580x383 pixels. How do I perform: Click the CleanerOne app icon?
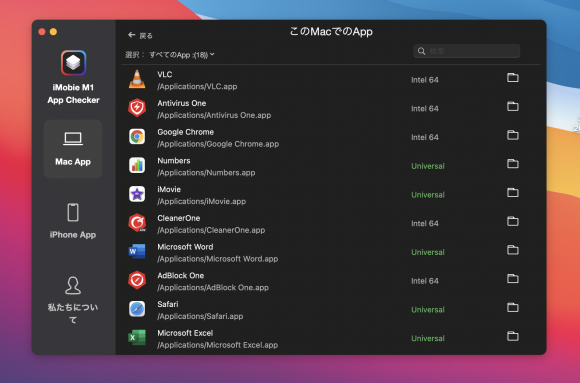tap(137, 223)
